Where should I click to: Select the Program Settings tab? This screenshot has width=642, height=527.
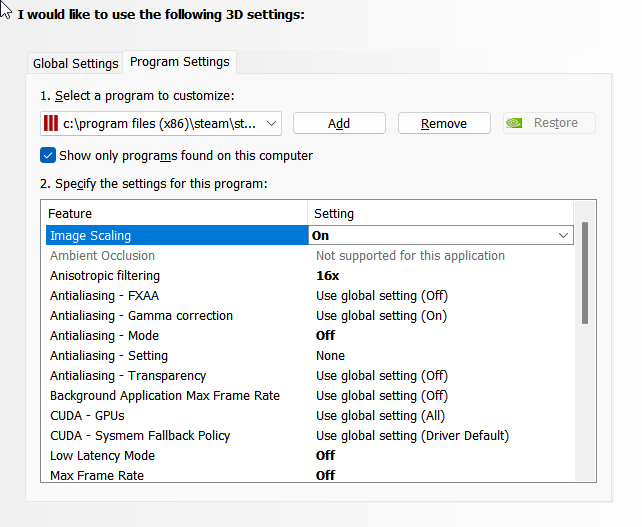180,62
